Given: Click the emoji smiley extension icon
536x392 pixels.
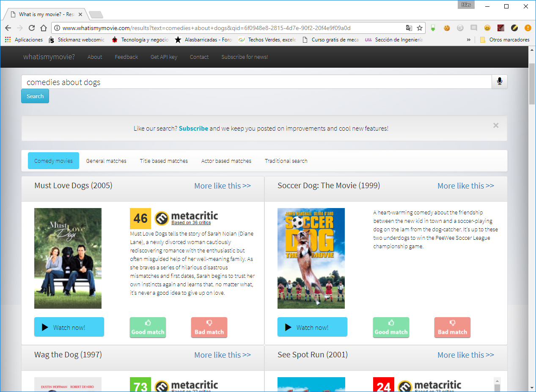Looking at the screenshot, I should [x=487, y=28].
